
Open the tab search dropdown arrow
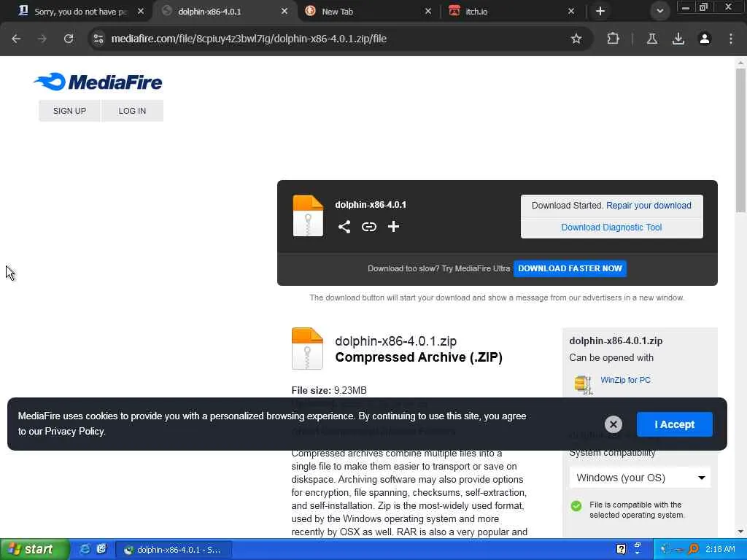pyautogui.click(x=659, y=11)
